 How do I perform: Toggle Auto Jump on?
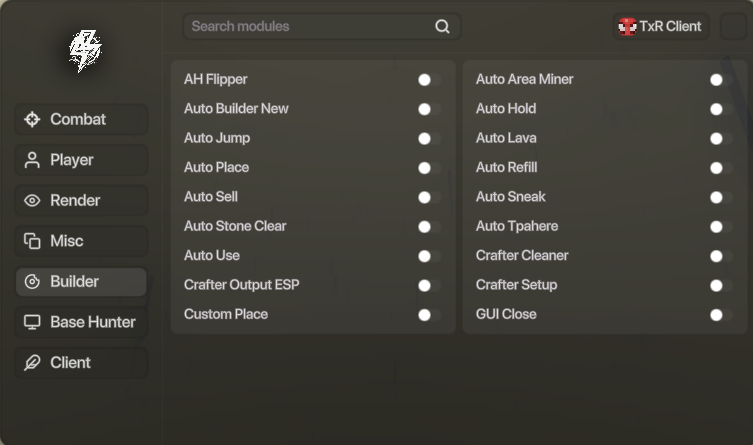[429, 138]
